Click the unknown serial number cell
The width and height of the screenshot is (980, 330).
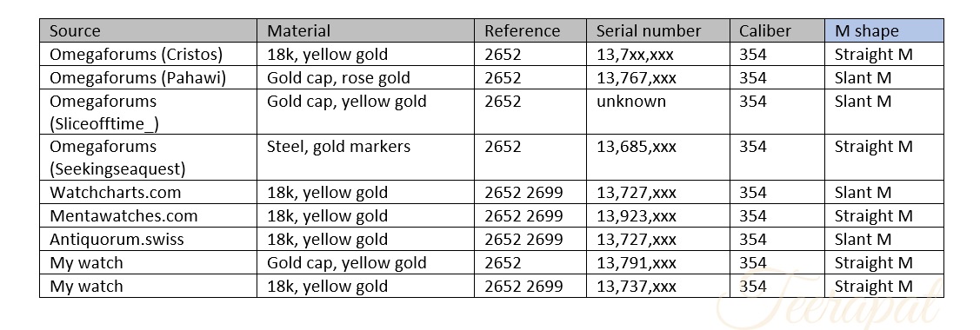tap(657, 112)
